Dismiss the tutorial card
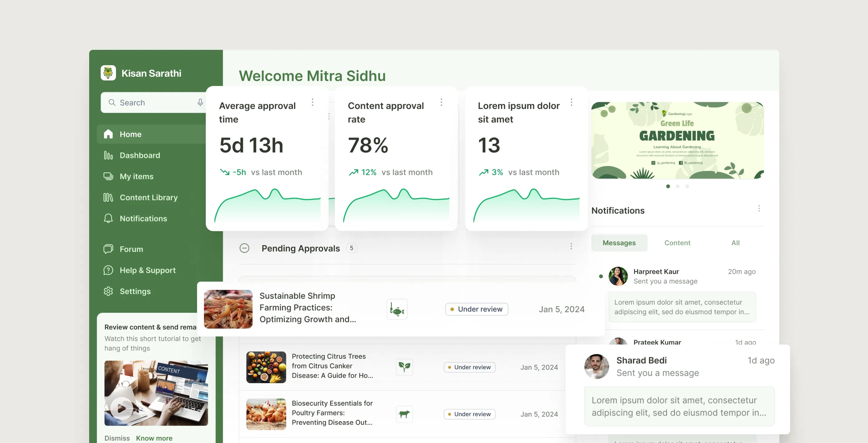The image size is (868, 443). pyautogui.click(x=117, y=438)
